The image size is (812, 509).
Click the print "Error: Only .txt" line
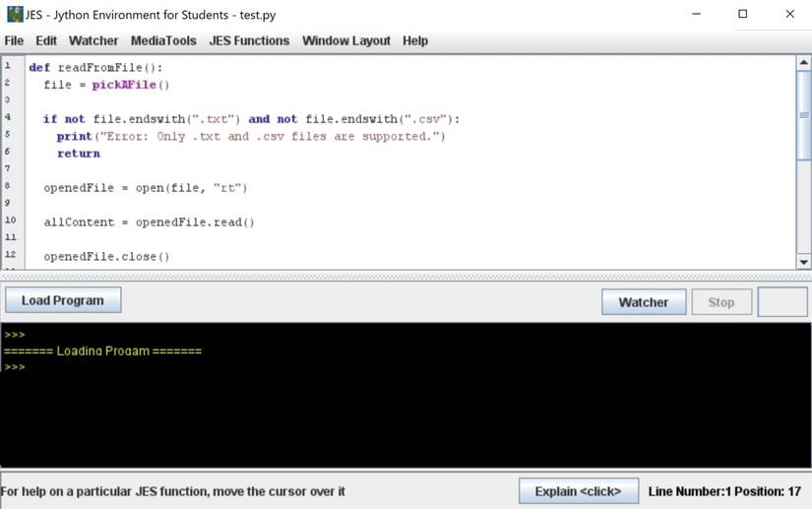click(x=251, y=136)
